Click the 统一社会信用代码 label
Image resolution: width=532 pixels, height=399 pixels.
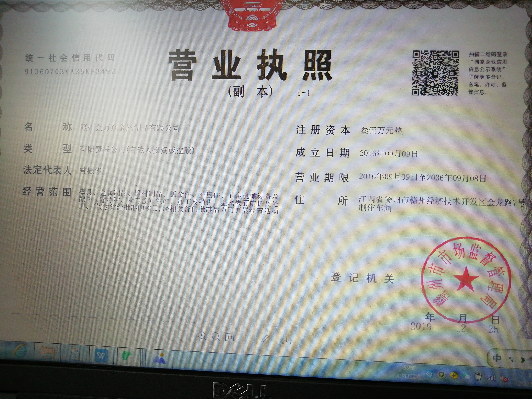coord(70,58)
